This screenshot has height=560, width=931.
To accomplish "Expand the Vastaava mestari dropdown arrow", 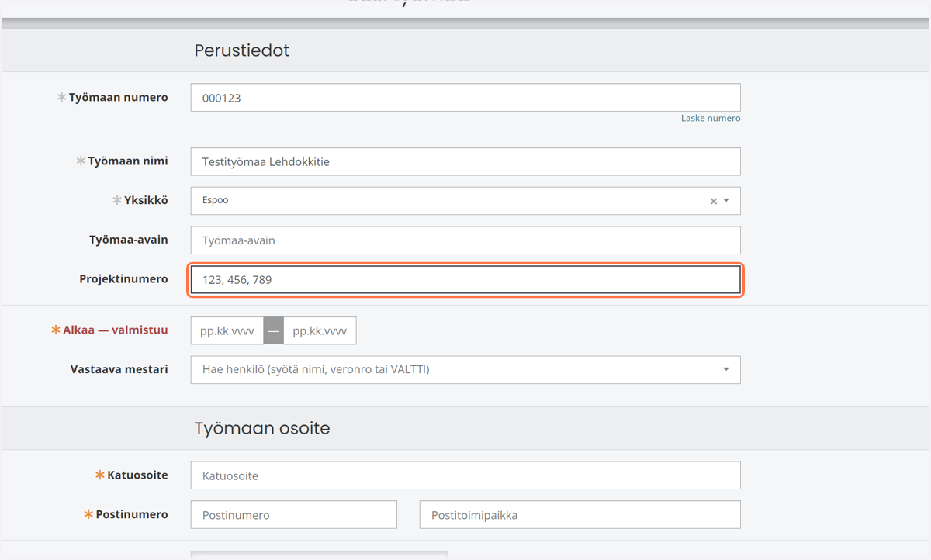I will point(726,369).
